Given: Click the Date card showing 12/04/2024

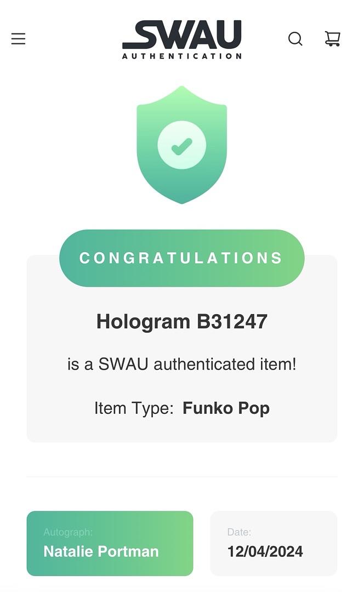Looking at the screenshot, I should (274, 543).
